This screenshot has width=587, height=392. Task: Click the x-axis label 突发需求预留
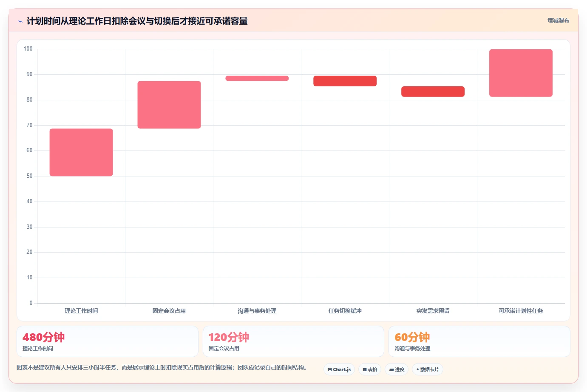pyautogui.click(x=433, y=311)
